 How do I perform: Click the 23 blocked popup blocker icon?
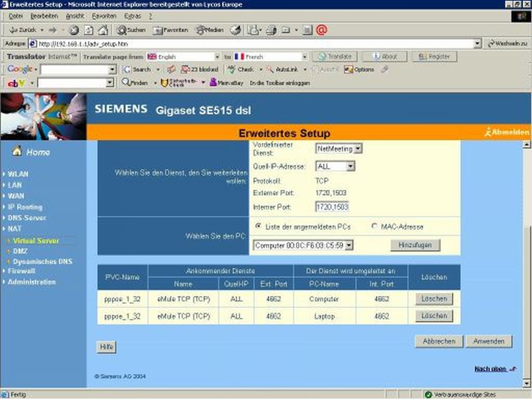[x=199, y=69]
